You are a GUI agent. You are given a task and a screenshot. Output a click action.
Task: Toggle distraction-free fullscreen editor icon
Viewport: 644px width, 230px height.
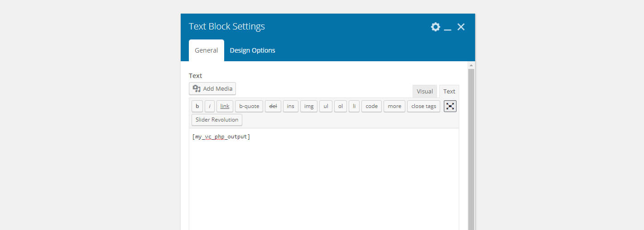(x=450, y=106)
